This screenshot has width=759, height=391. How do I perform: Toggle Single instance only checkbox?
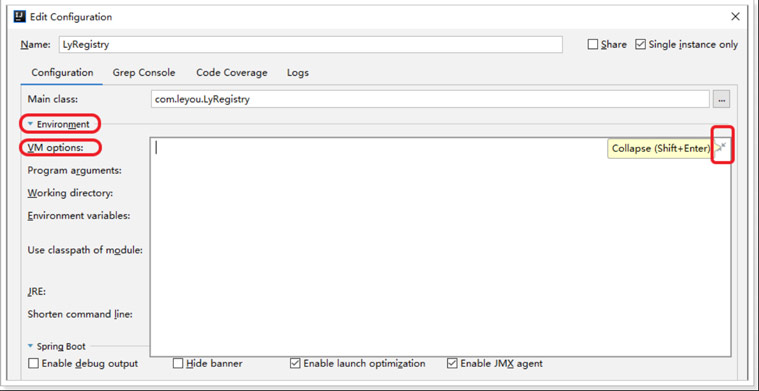point(640,45)
